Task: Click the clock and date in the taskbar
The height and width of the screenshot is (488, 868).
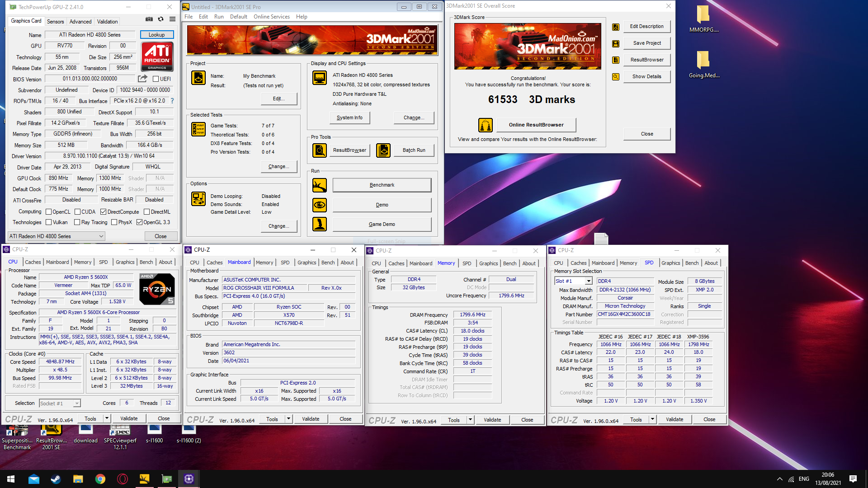Action: pos(828,479)
